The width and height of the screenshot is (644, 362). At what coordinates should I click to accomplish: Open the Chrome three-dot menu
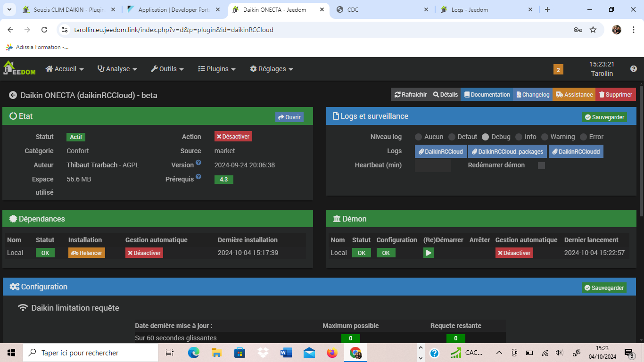(633, 30)
